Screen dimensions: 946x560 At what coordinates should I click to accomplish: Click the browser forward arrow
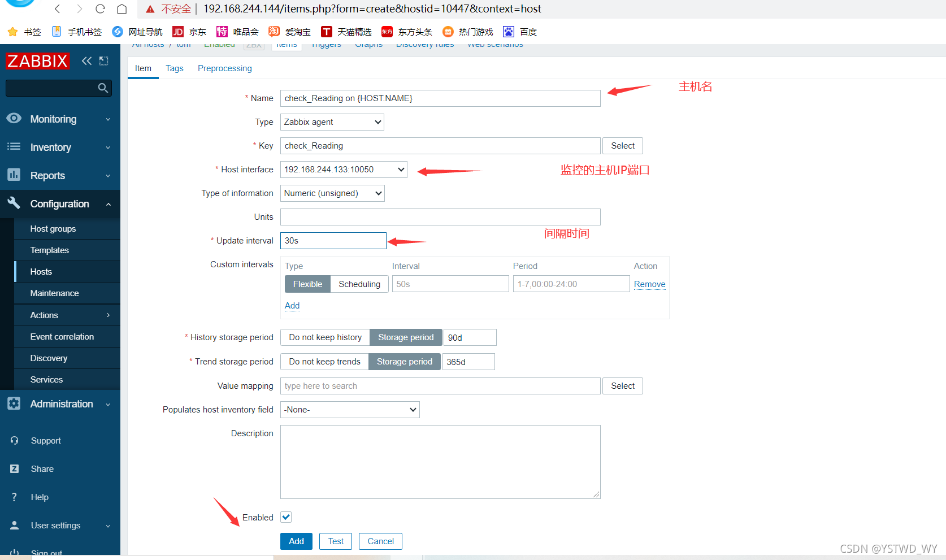[79, 8]
